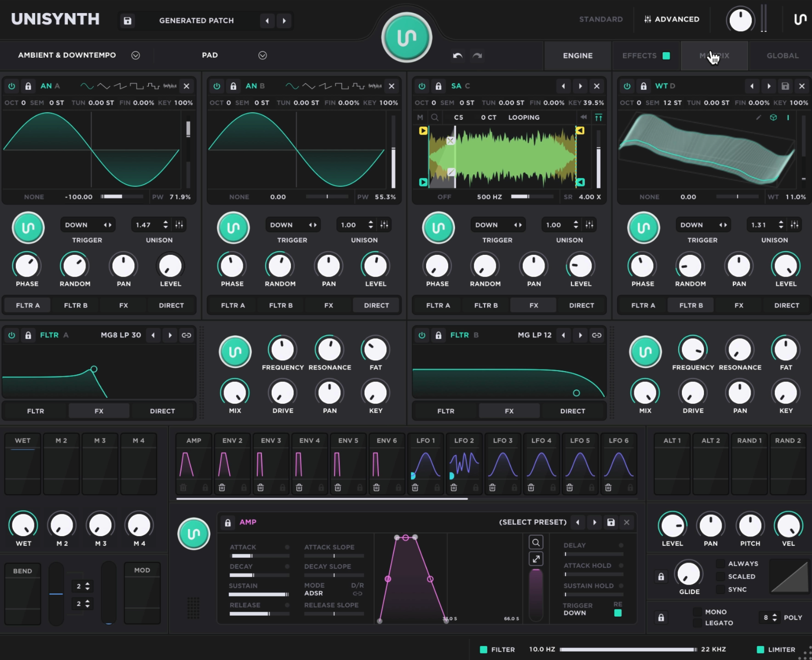Switch to the Global tab
This screenshot has width=812, height=660.
(x=783, y=56)
